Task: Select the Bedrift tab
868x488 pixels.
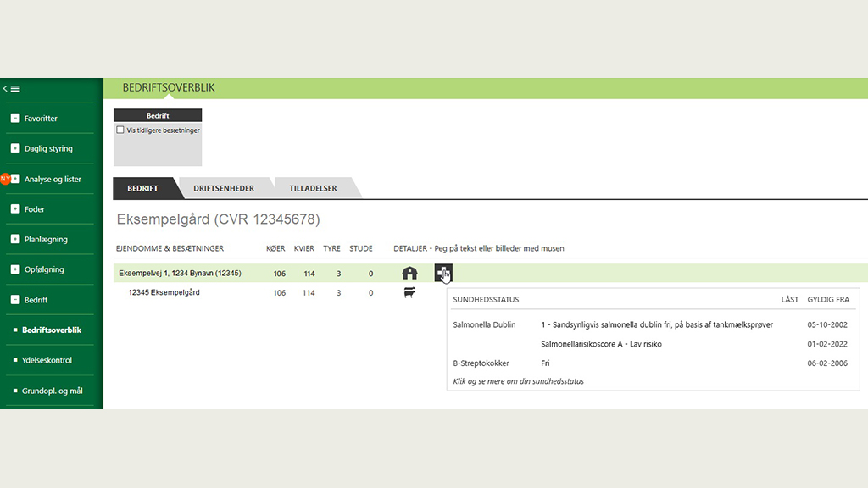Action: (142, 188)
